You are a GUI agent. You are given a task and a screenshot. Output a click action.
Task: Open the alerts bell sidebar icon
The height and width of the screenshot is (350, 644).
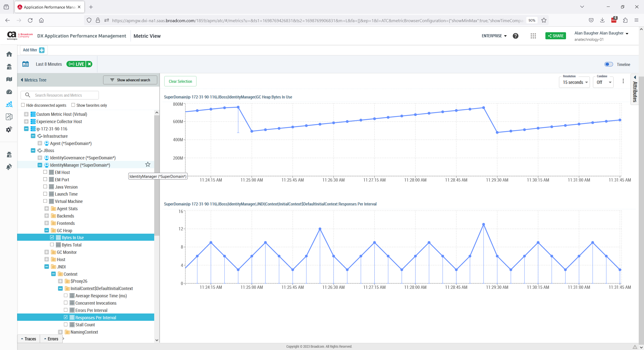tap(9, 167)
